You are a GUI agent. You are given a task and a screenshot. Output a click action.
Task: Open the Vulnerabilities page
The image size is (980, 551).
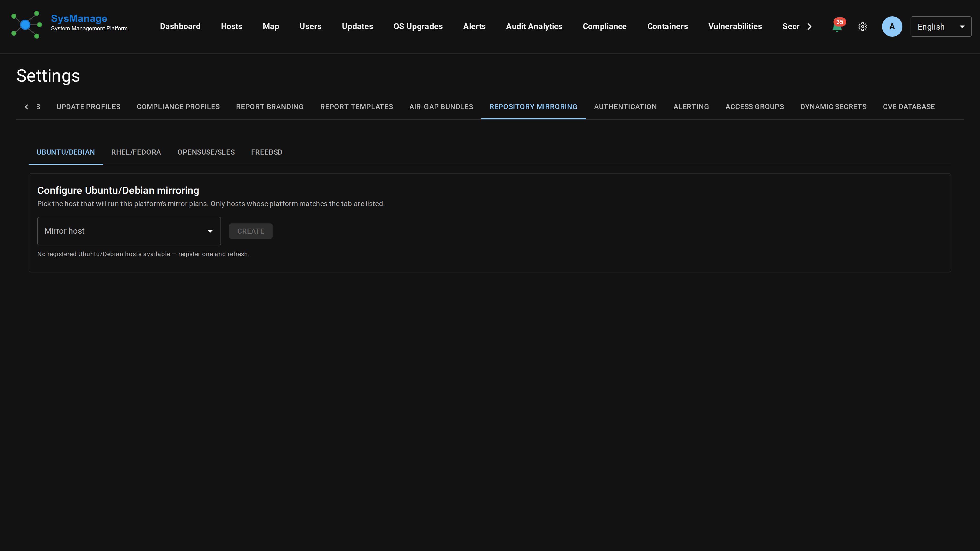(x=735, y=26)
